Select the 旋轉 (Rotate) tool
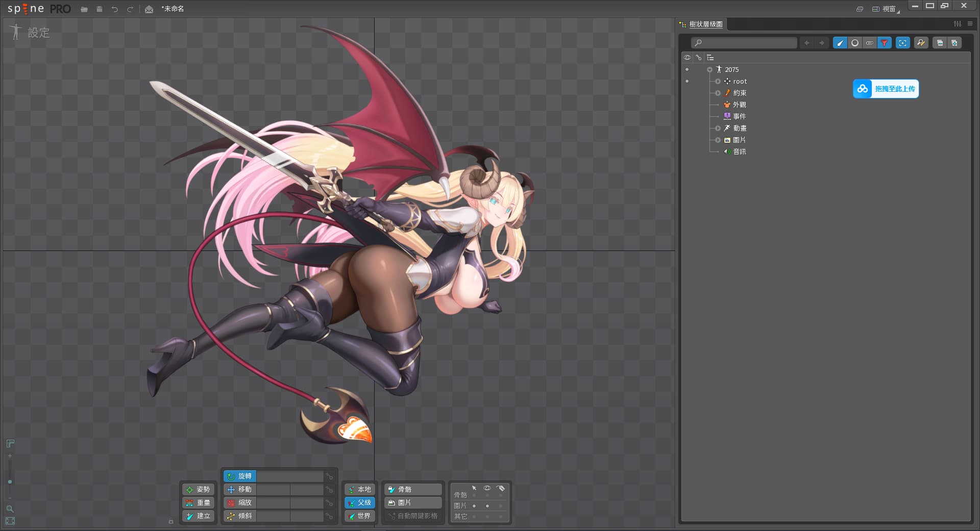The height and width of the screenshot is (531, 980). [x=240, y=476]
